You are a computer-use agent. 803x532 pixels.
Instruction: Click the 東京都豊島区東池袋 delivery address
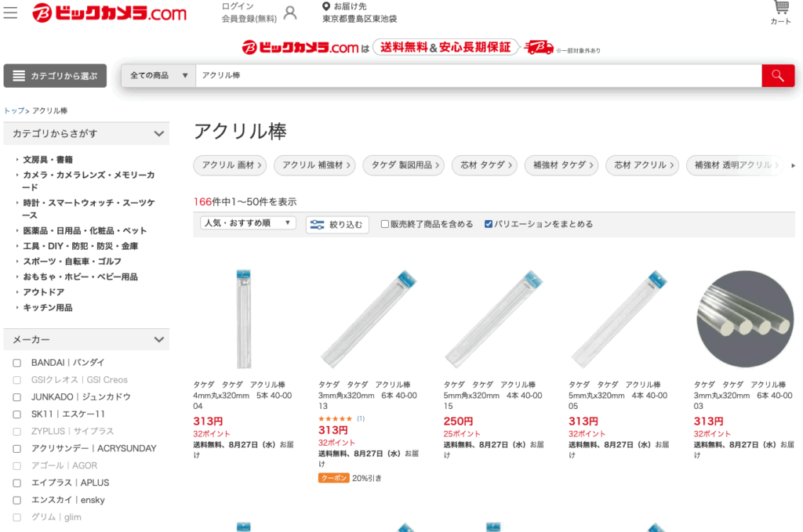tap(359, 19)
